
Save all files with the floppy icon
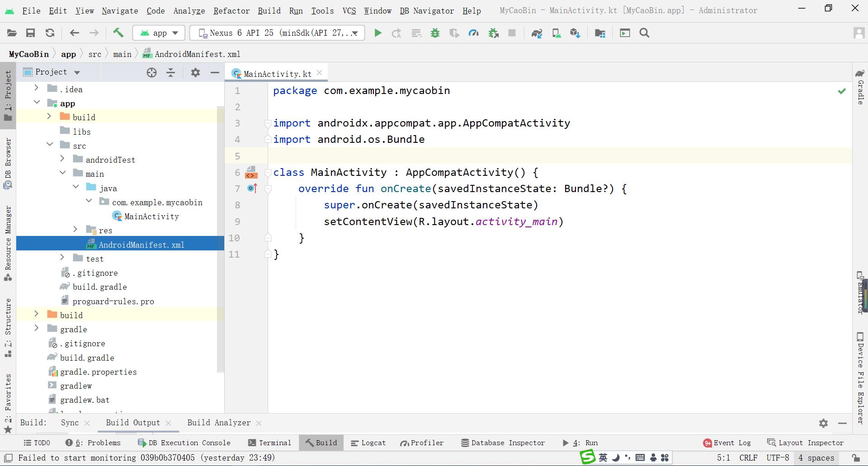tap(30, 33)
